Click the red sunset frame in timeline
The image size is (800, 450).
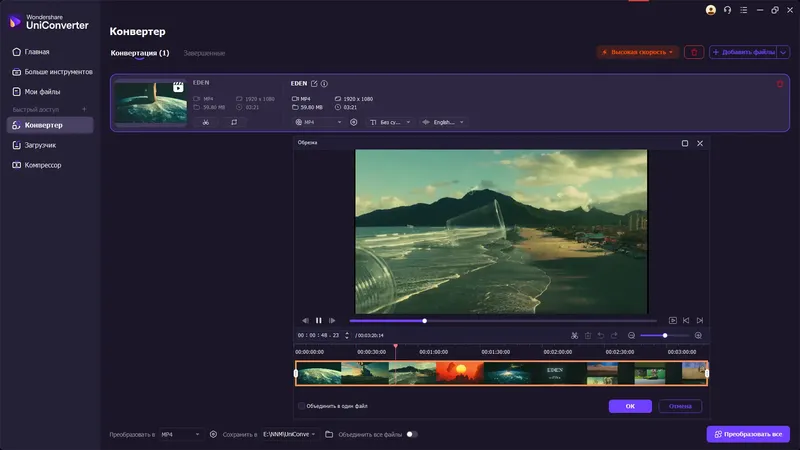point(460,373)
